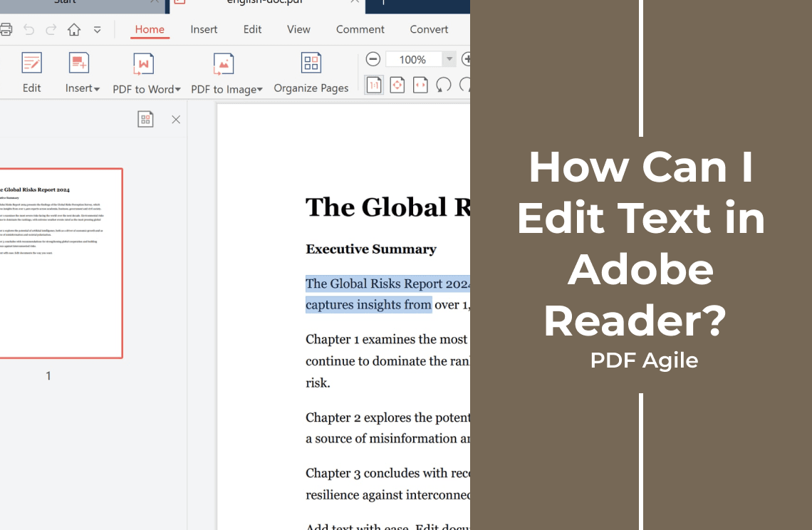Open the Convert tab
The height and width of the screenshot is (530, 812).
click(429, 29)
